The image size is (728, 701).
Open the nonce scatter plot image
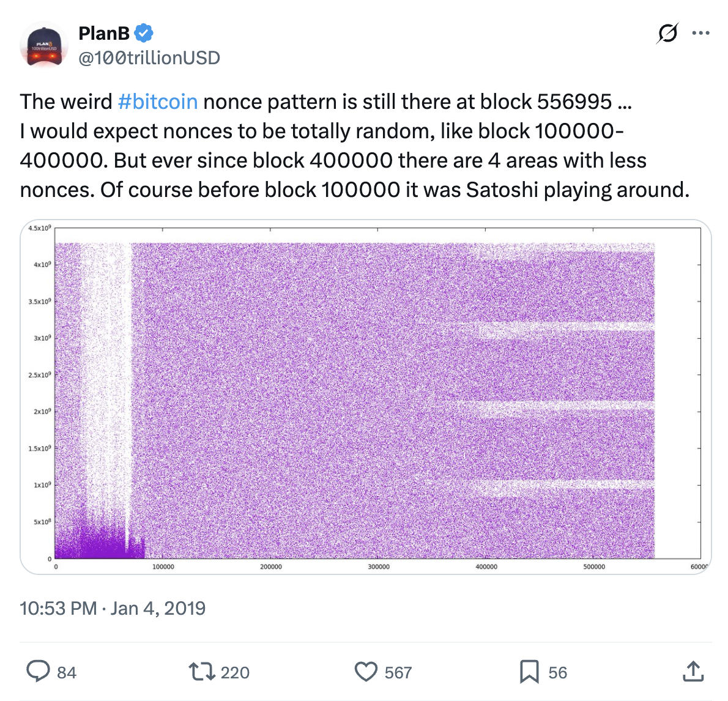pyautogui.click(x=364, y=398)
